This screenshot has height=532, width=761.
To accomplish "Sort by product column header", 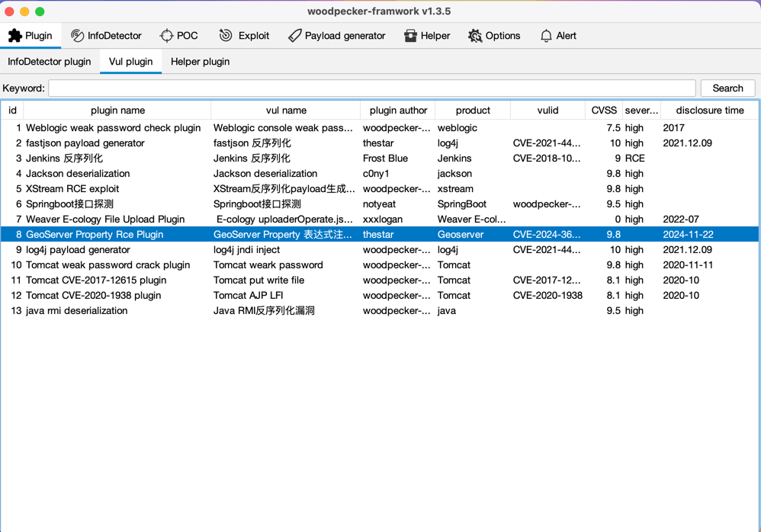I will pos(473,110).
